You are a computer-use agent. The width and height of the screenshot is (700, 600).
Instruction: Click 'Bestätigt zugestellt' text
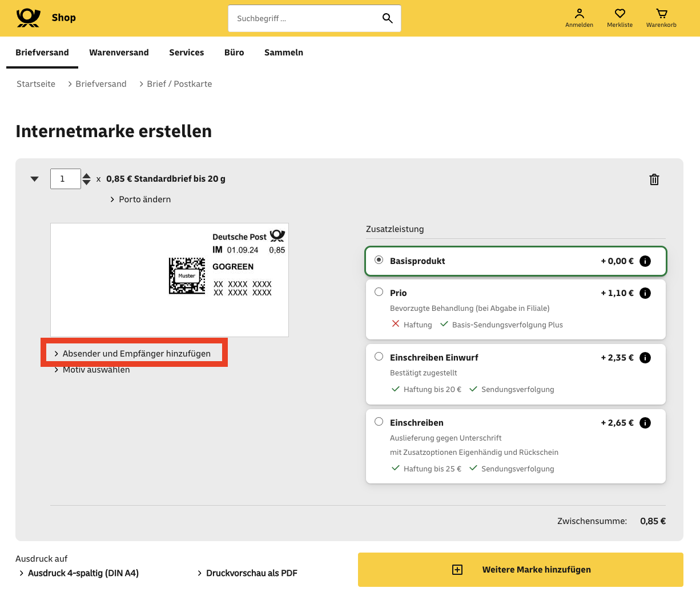tap(423, 373)
